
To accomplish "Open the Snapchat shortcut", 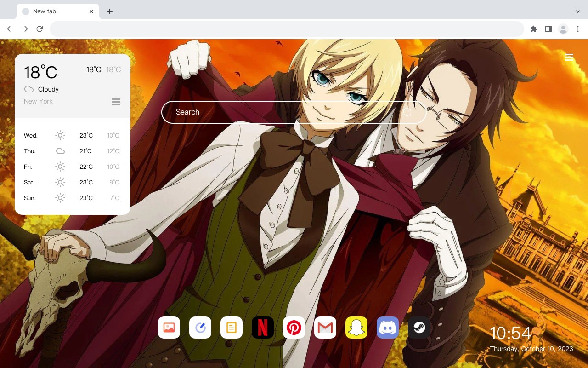I will (356, 328).
